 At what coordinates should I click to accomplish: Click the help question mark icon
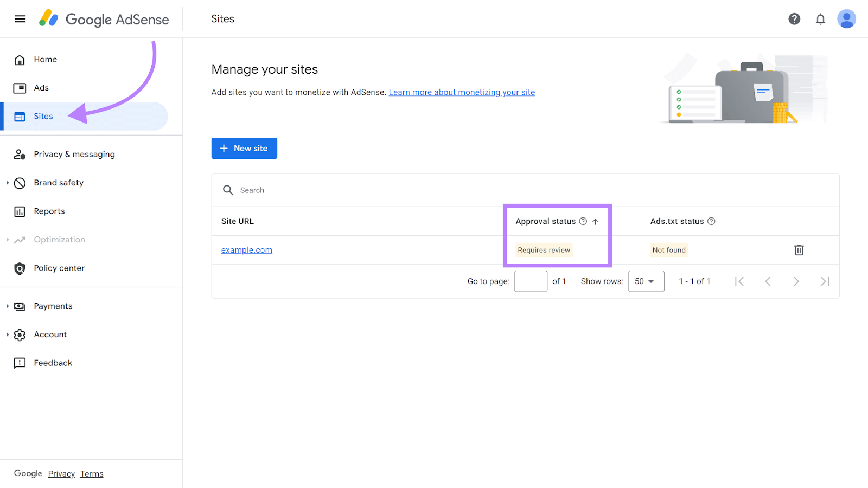(794, 18)
